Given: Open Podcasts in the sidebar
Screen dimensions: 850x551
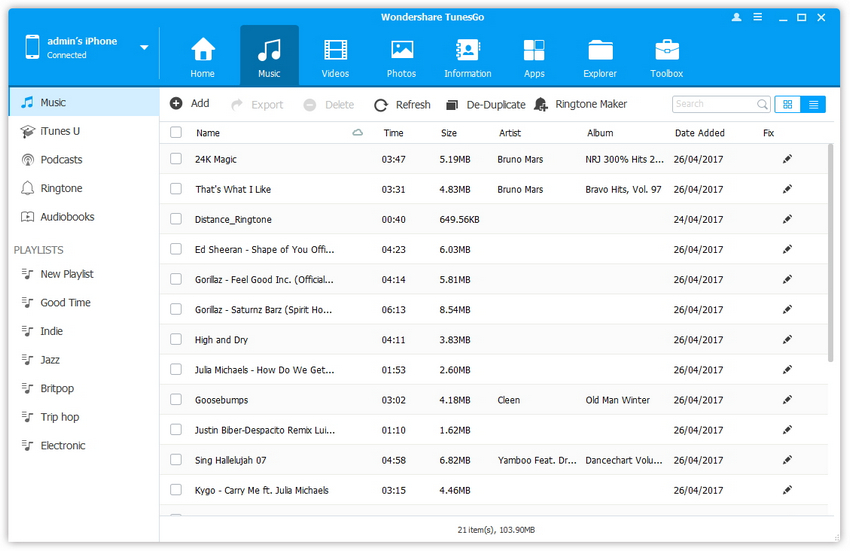Looking at the screenshot, I should (x=84, y=160).
